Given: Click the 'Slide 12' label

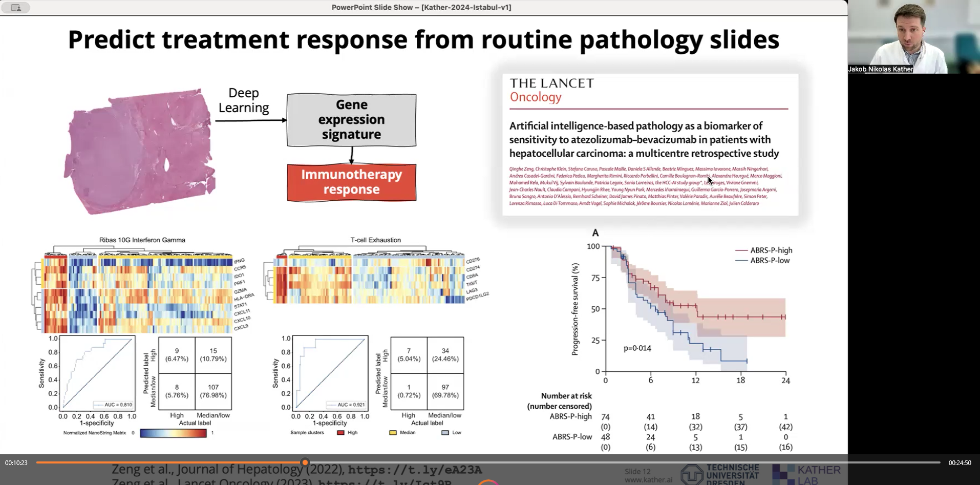Looking at the screenshot, I should click(x=637, y=472).
